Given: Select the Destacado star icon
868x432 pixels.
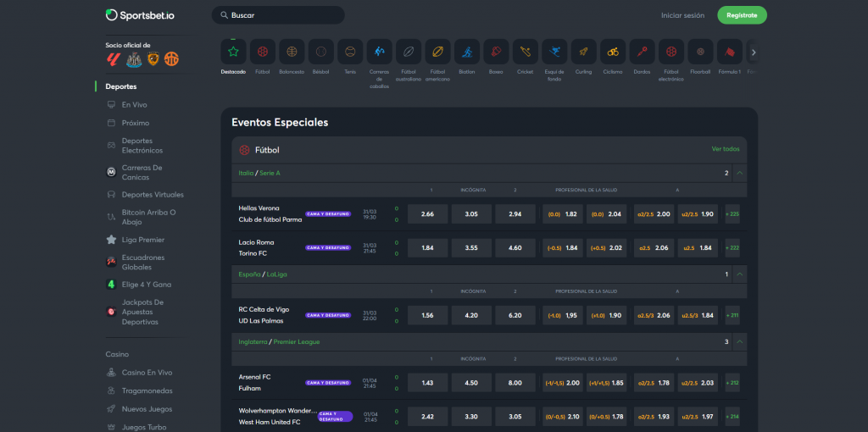Looking at the screenshot, I should coord(234,52).
